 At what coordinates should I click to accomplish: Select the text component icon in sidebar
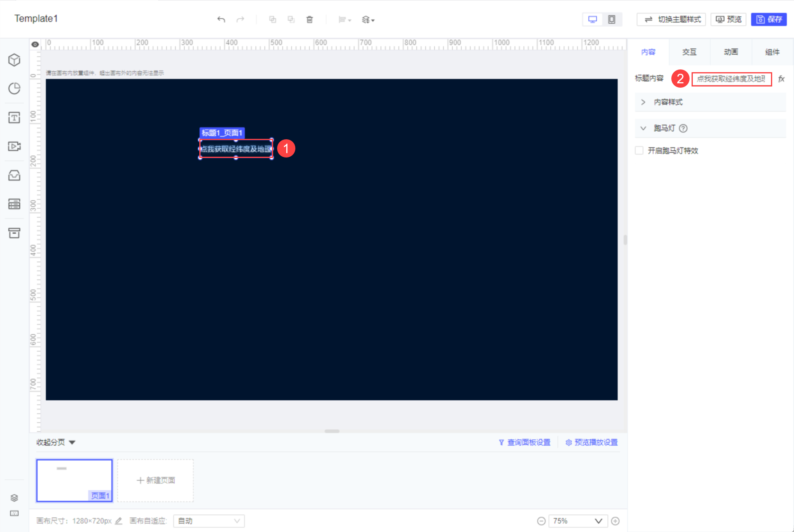click(14, 117)
